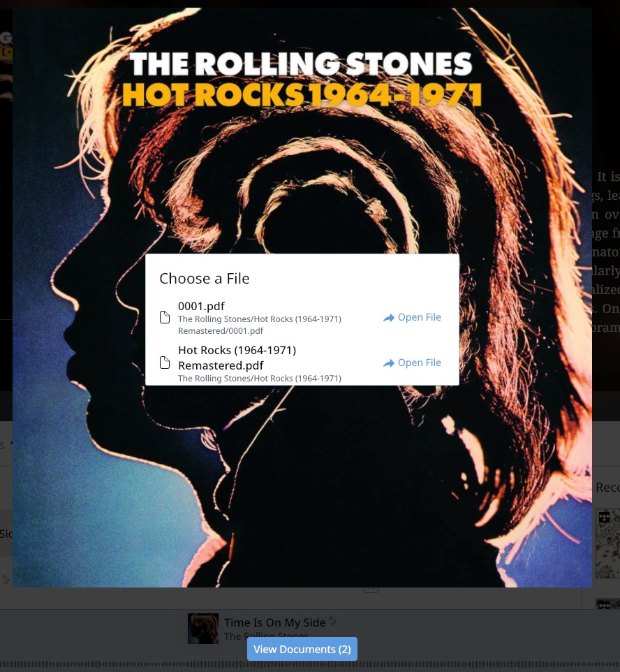Image resolution: width=620 pixels, height=672 pixels.
Task: Click the View Documents (2) button
Action: tap(302, 649)
